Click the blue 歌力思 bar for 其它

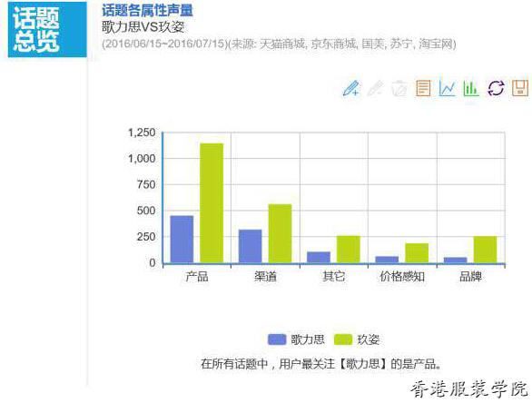[319, 257]
